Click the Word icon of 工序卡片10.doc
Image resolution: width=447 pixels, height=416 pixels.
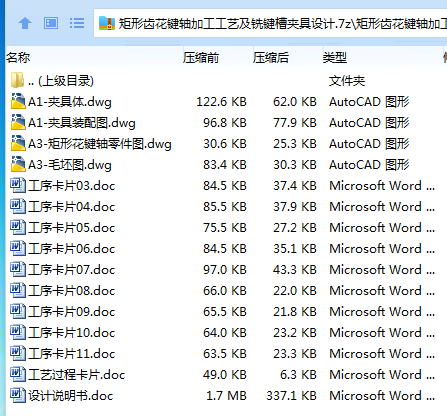18,332
